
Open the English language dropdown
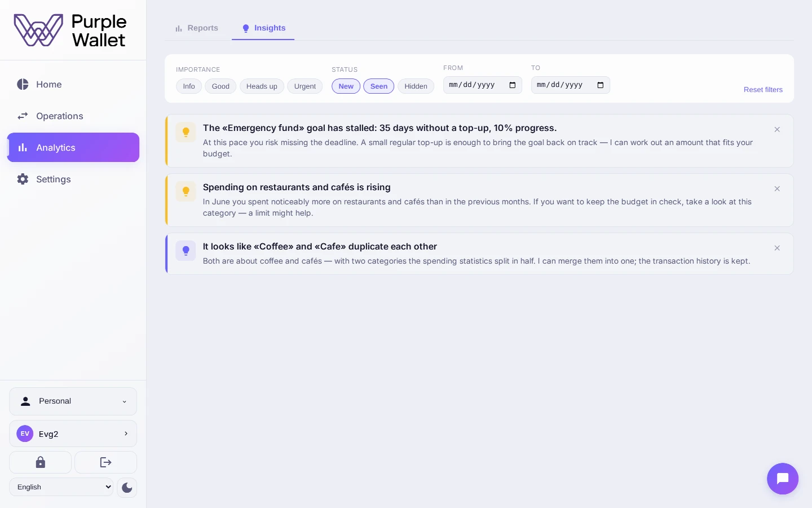[x=61, y=487]
